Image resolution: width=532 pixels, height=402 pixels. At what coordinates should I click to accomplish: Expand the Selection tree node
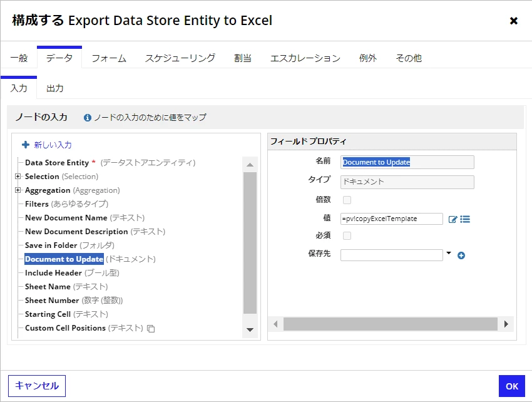tap(18, 176)
